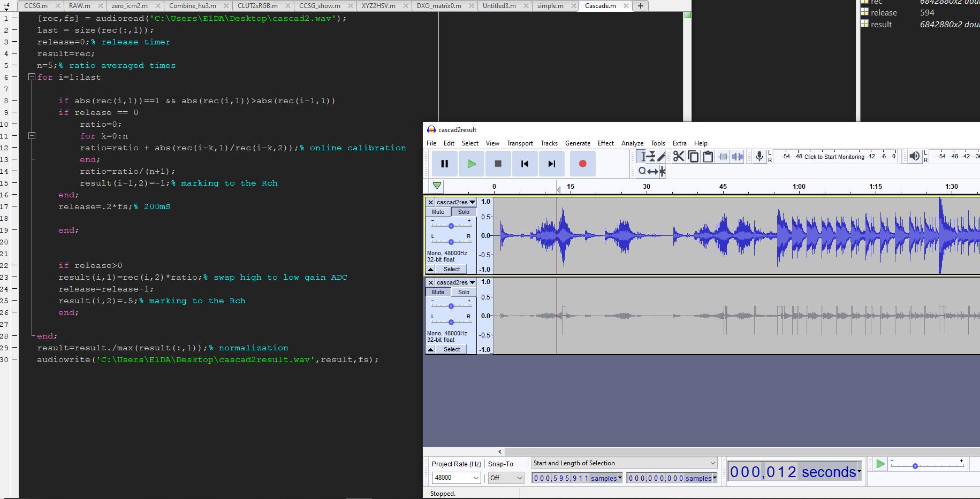Select the Zoom (magnifier) tool
Screen dimensions: 980x499
click(642, 171)
